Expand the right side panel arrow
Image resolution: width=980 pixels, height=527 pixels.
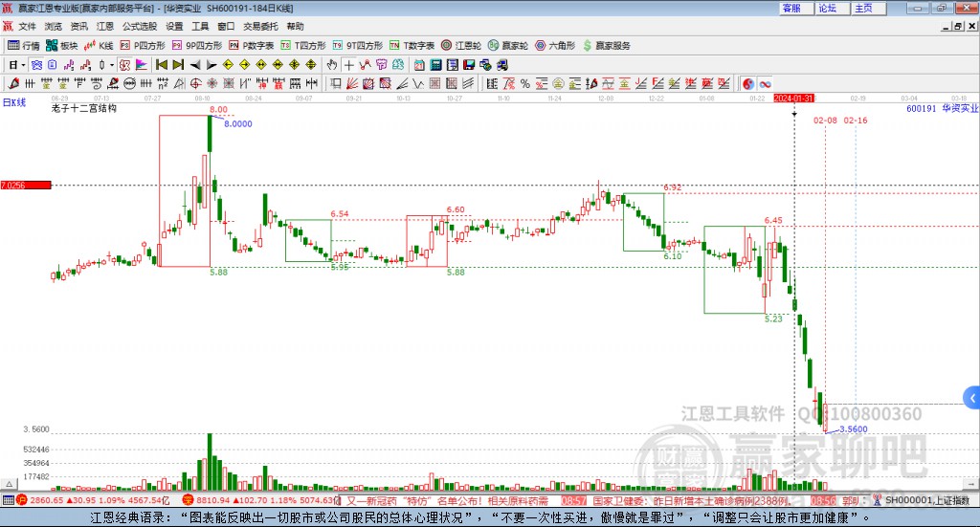click(x=972, y=398)
